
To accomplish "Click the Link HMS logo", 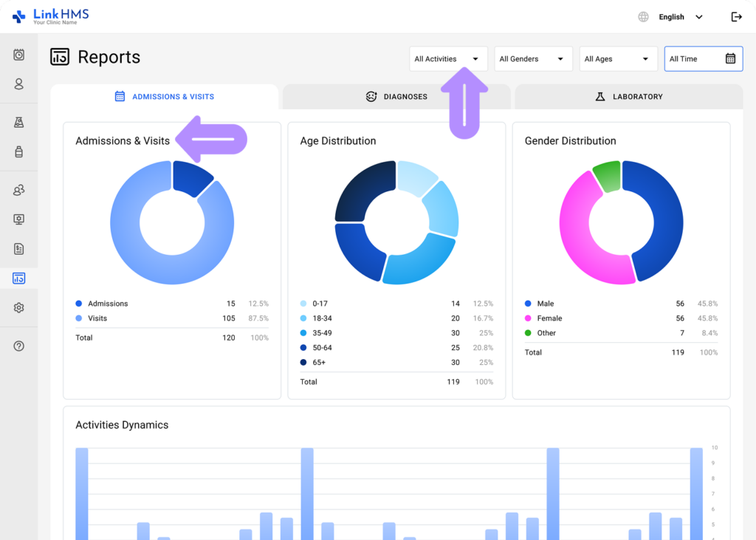I will (52, 16).
